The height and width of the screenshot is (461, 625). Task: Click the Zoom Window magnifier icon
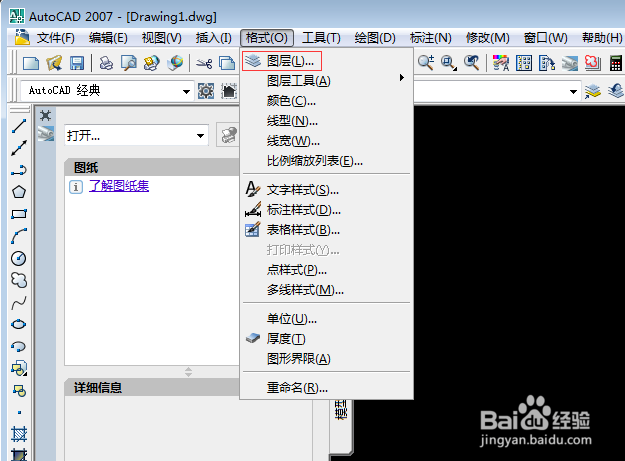pyautogui.click(x=449, y=63)
